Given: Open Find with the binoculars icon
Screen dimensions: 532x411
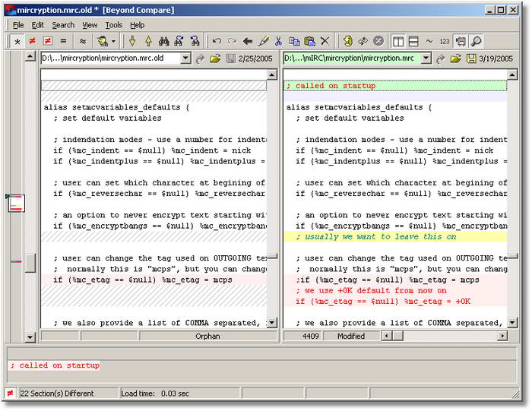Looking at the screenshot, I should click(164, 41).
